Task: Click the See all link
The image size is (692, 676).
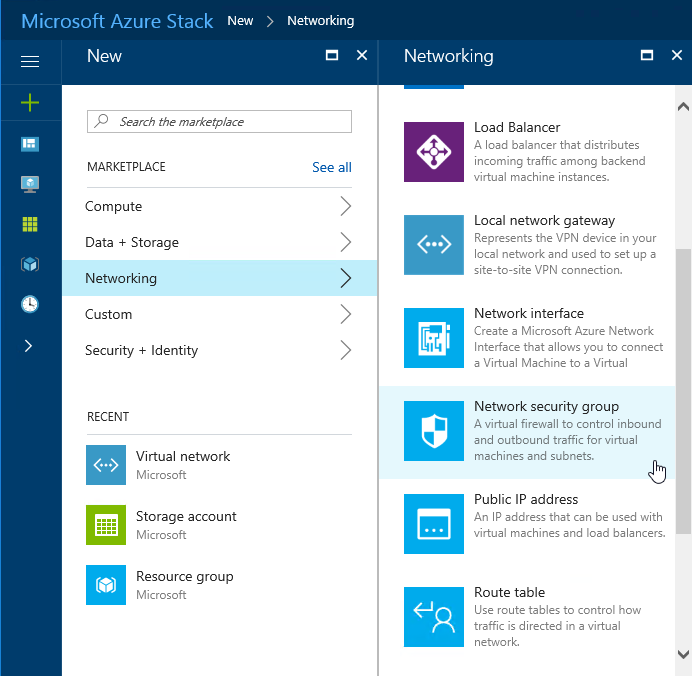Action: coord(332,167)
